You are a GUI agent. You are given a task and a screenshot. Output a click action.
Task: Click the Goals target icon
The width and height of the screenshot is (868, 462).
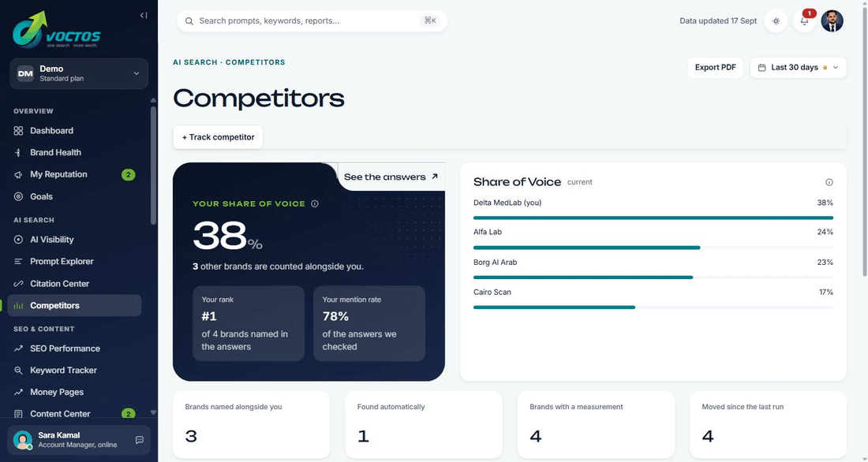(x=18, y=196)
